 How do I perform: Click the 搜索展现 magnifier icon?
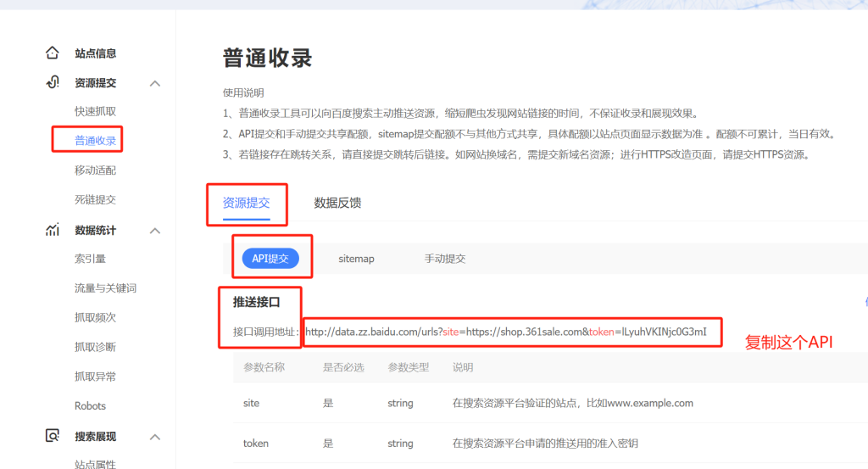point(52,436)
